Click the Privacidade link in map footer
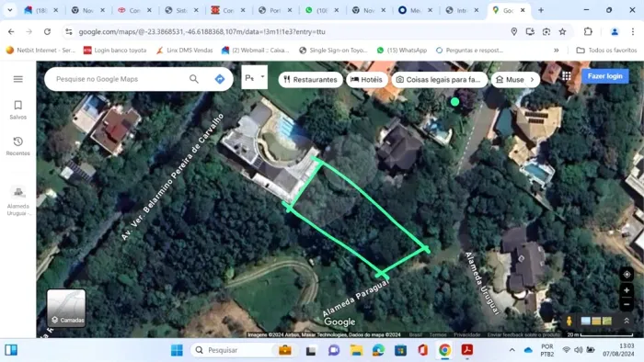 [467, 335]
